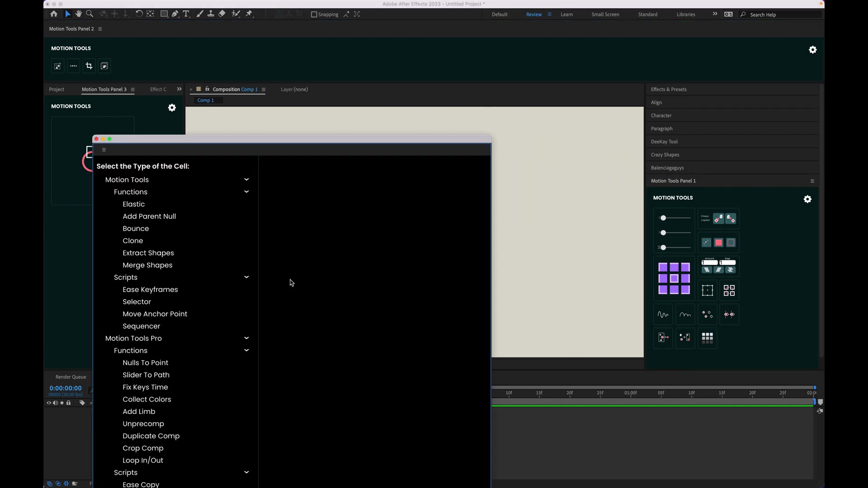Click the elastic wave icon in Motion Tools Panel 1
868x488 pixels.
tap(663, 314)
